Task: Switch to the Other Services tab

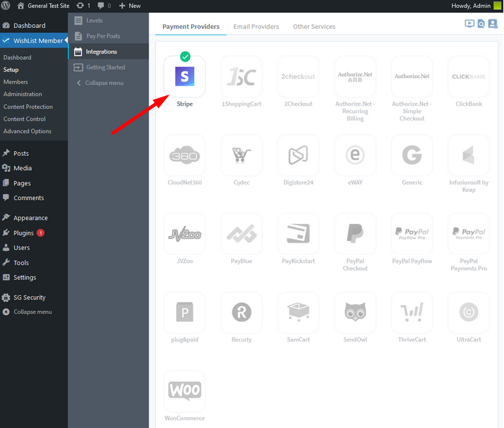Action: pyautogui.click(x=314, y=27)
